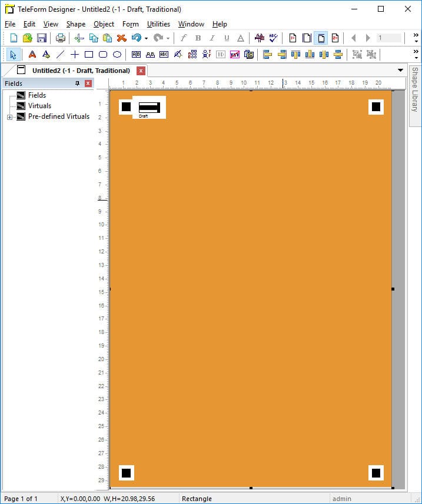Copy the selected object
The image size is (422, 504).
pyautogui.click(x=93, y=38)
